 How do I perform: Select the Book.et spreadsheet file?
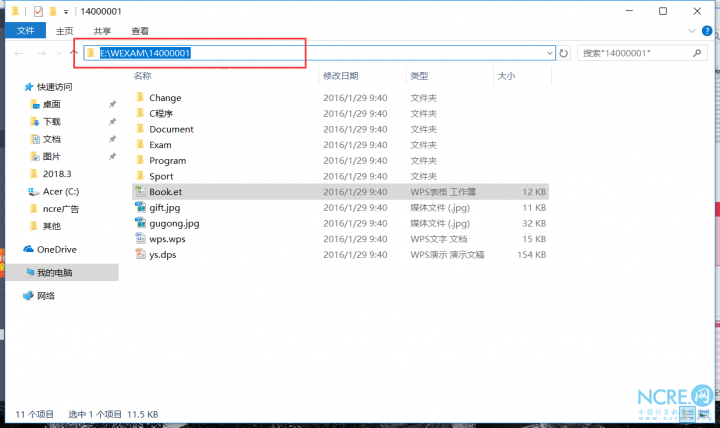(x=340, y=191)
